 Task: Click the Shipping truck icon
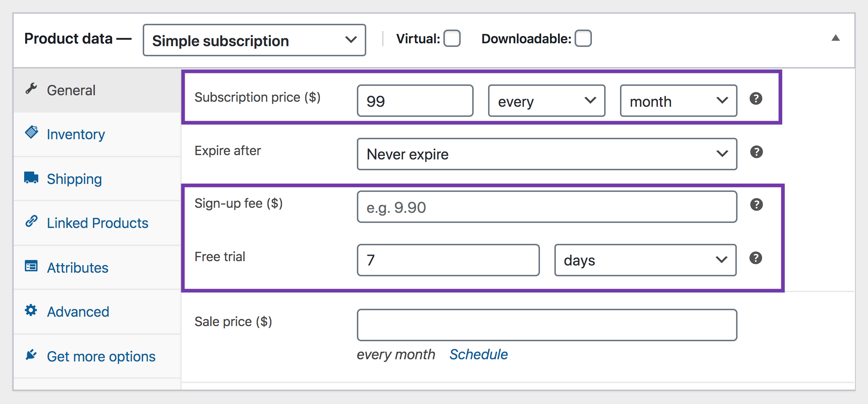(32, 177)
